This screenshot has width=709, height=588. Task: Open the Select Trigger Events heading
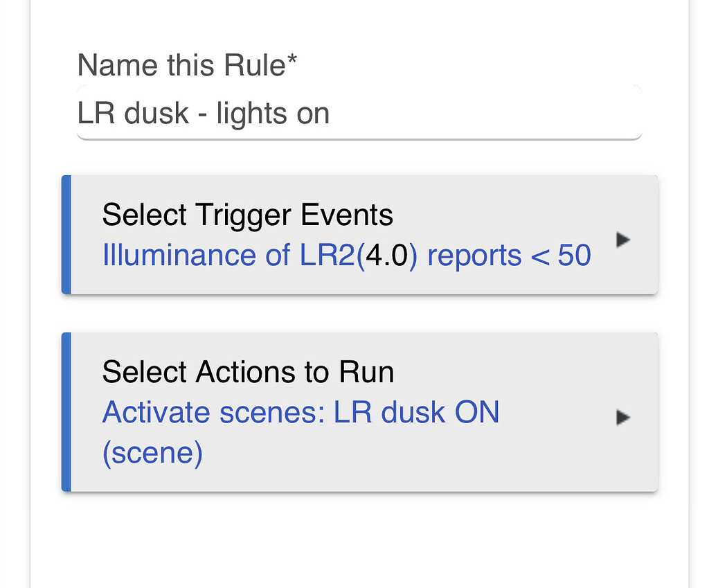(247, 215)
